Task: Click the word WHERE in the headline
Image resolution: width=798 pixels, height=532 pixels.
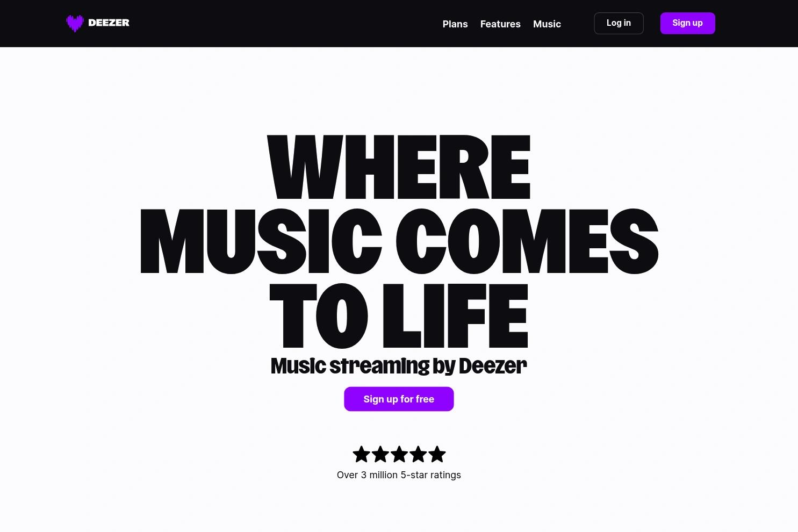Action: 399,167
